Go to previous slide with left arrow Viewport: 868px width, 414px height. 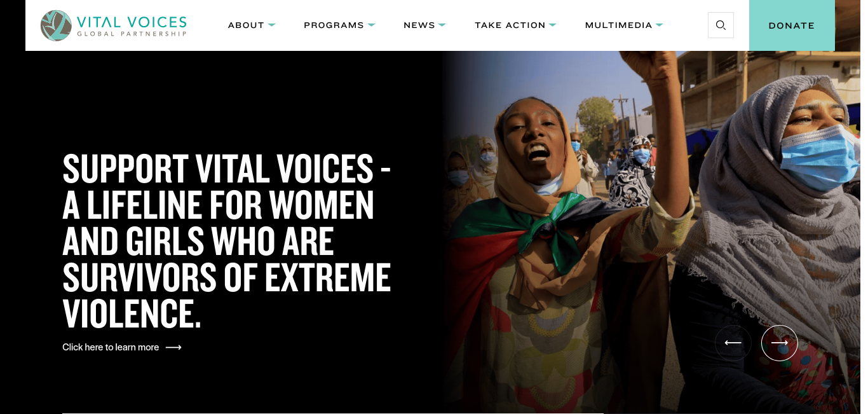(x=733, y=343)
